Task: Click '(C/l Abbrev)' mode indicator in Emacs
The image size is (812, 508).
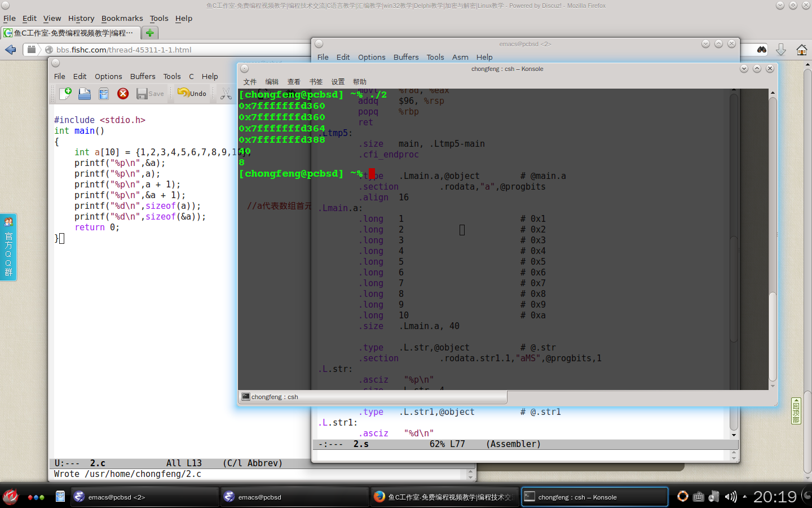Action: tap(253, 463)
